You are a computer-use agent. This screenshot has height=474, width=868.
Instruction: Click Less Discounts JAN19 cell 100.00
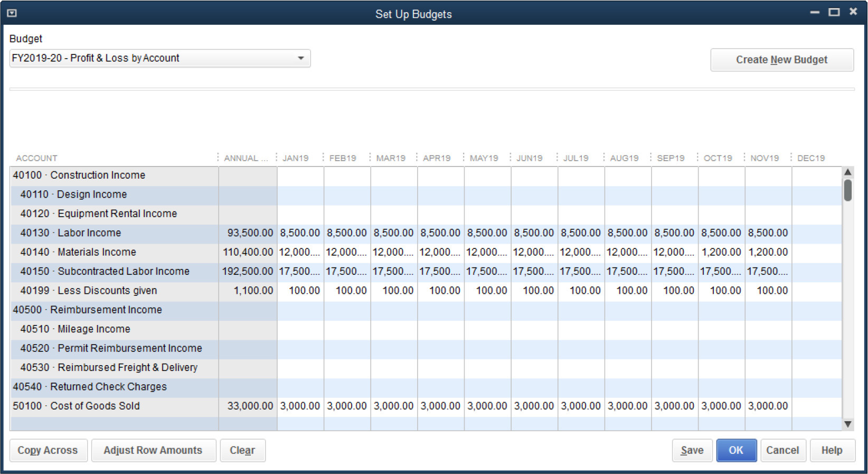pos(300,291)
